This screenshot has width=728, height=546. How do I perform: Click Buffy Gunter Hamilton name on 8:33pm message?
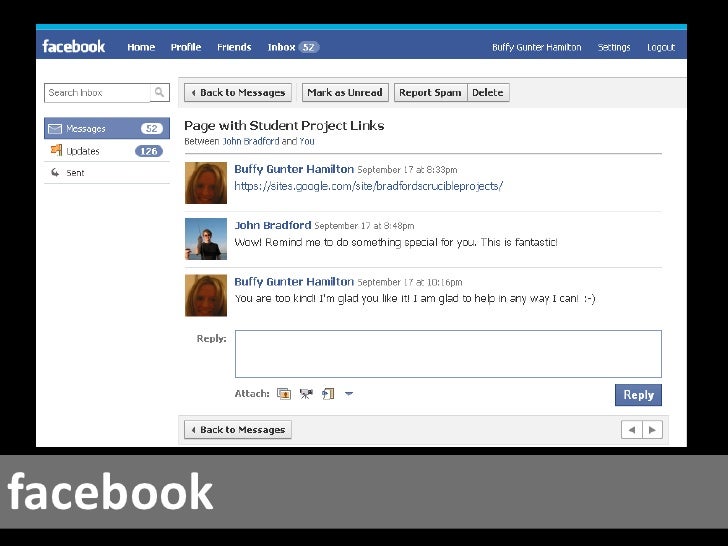click(294, 169)
